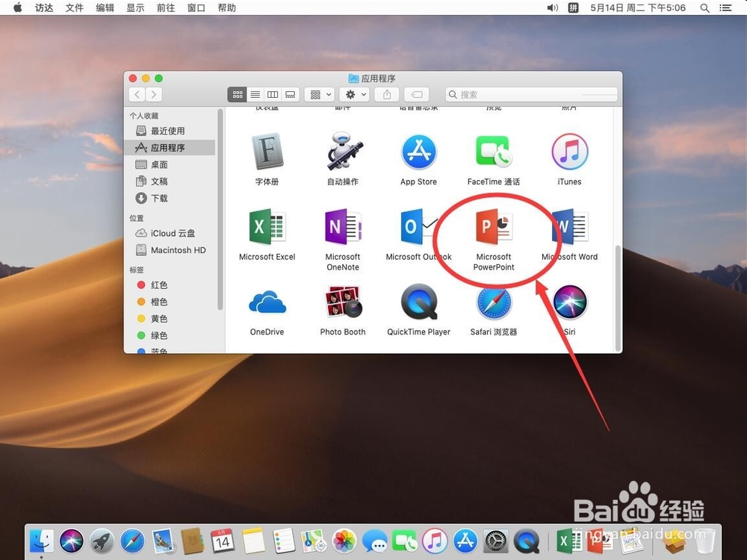Select the Photo Booth app icon

point(343,302)
